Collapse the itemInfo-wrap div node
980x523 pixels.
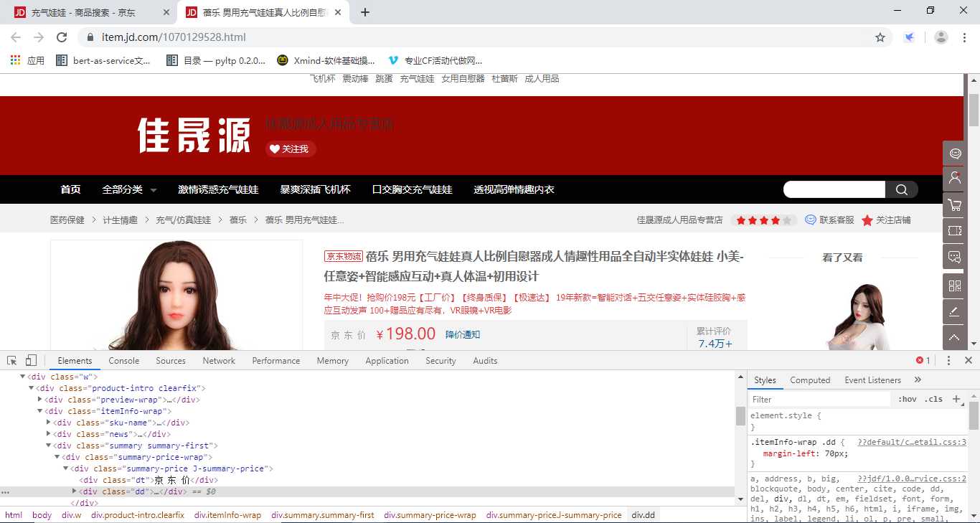coord(40,411)
